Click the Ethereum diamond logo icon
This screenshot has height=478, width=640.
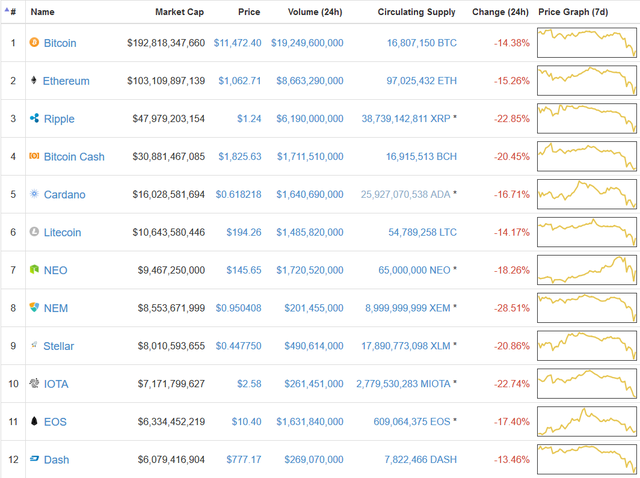[x=35, y=81]
